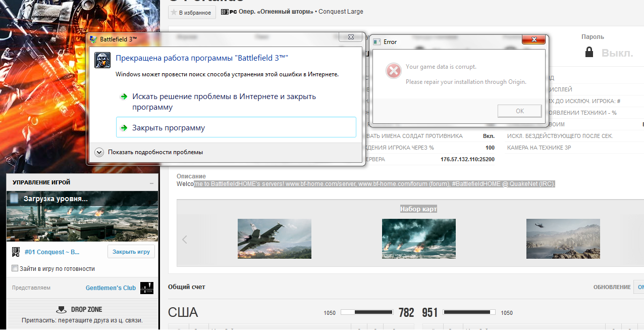The height and width of the screenshot is (330, 644).
Task: Click the 'ОБНОВЛЕНИЕ' label near score
Action: pos(612,287)
